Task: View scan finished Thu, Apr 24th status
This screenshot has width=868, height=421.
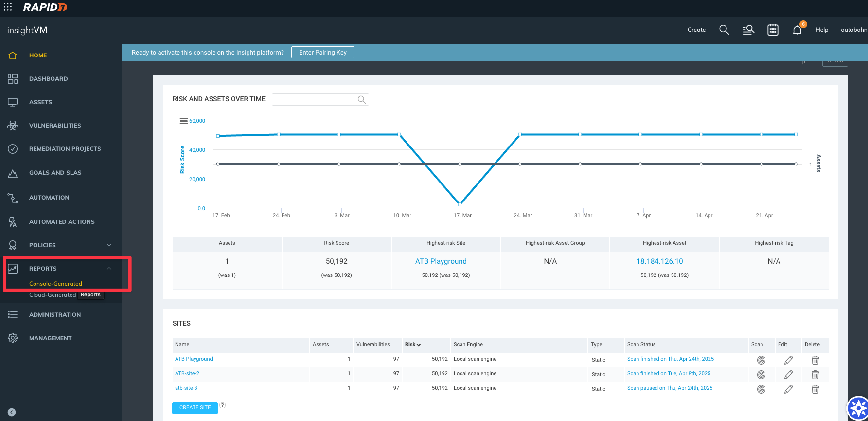Action: point(671,359)
